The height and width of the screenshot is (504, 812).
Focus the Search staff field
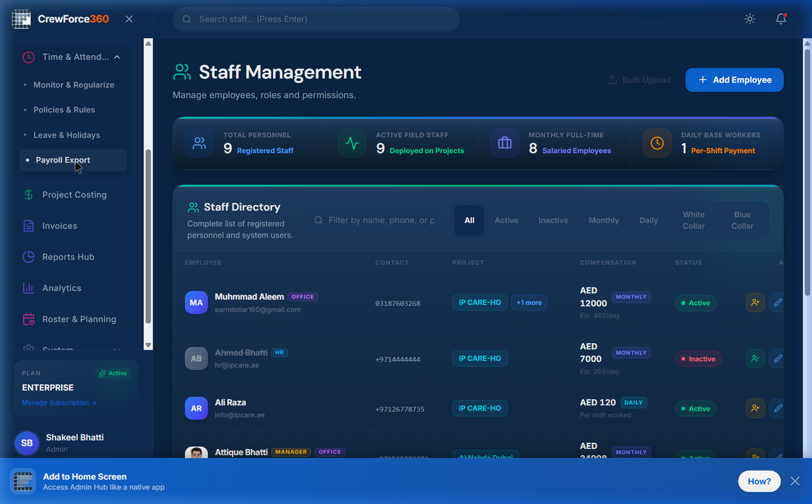[316, 19]
